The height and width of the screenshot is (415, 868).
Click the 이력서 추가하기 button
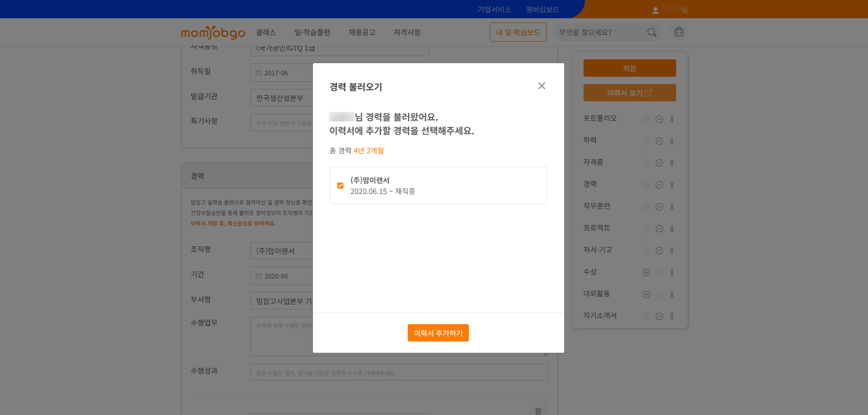[438, 333]
